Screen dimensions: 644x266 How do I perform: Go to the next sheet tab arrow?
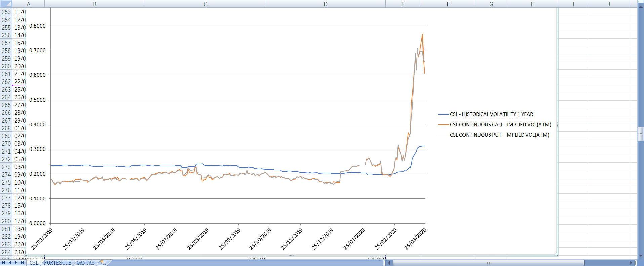[16, 263]
